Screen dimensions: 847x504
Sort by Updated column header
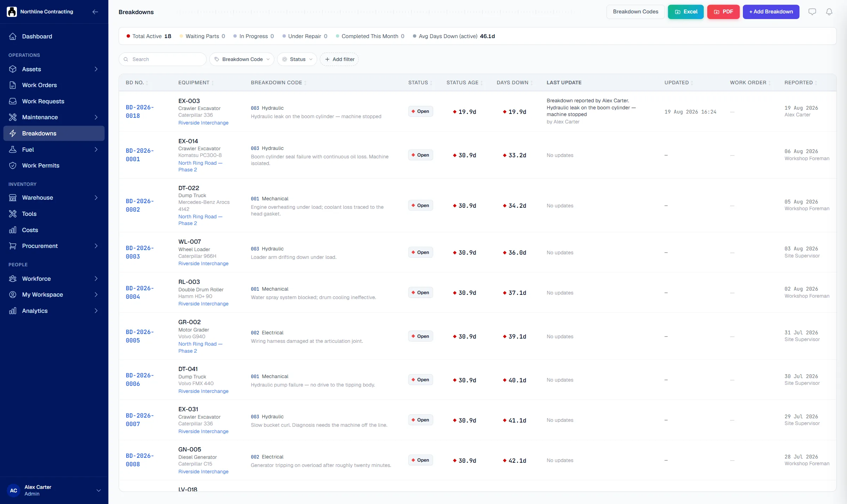coord(679,83)
